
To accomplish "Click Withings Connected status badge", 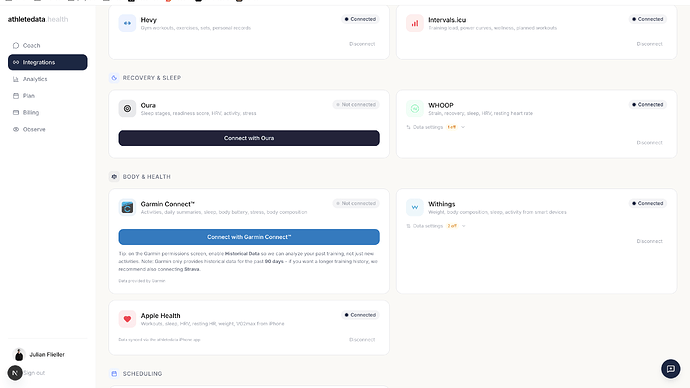I will click(648, 203).
